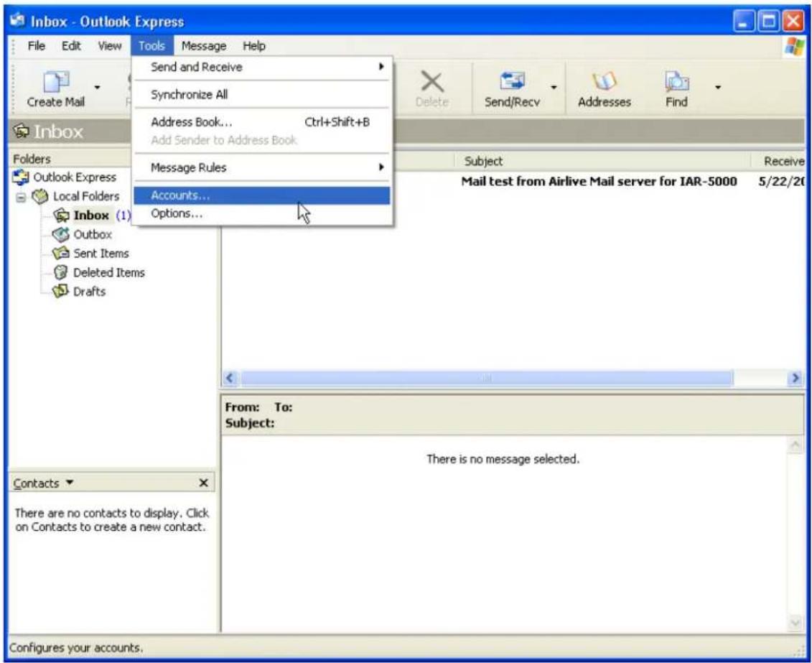Viewport: 812px width, 663px height.
Task: Open the Message menu
Action: pos(203,46)
